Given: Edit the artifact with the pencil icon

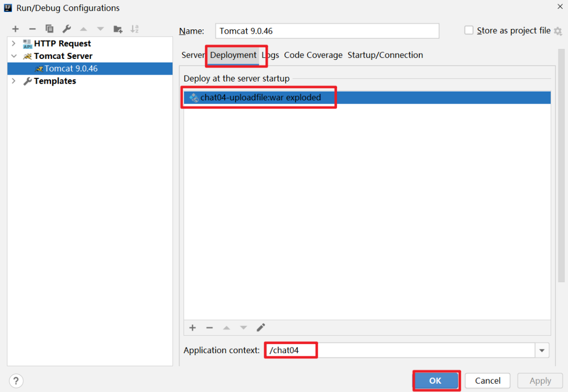Looking at the screenshot, I should click(x=261, y=327).
